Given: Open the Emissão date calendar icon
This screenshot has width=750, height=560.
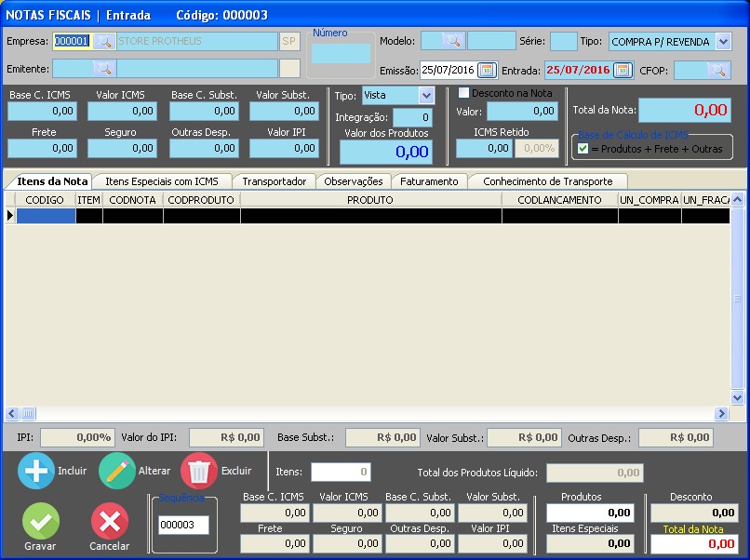Looking at the screenshot, I should pos(487,71).
